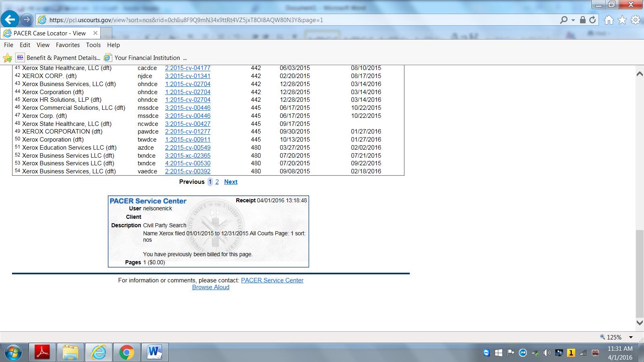Go forward with the browser forward arrow
The height and width of the screenshot is (362, 644).
click(x=27, y=19)
